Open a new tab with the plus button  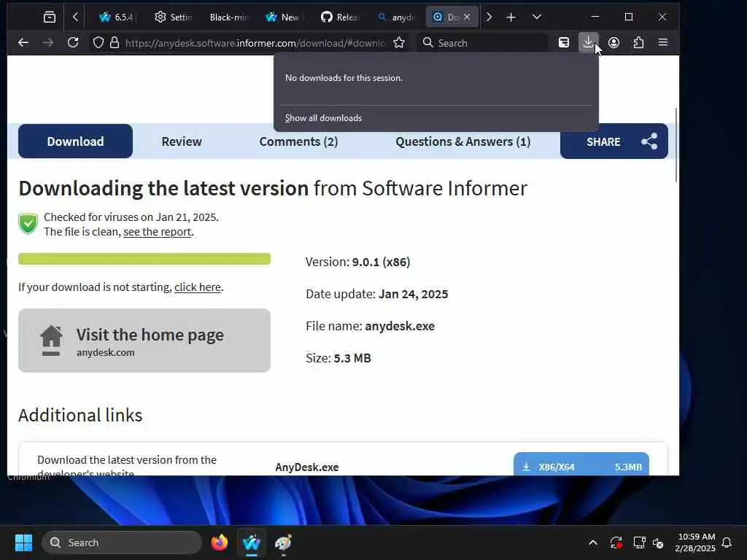pos(511,17)
